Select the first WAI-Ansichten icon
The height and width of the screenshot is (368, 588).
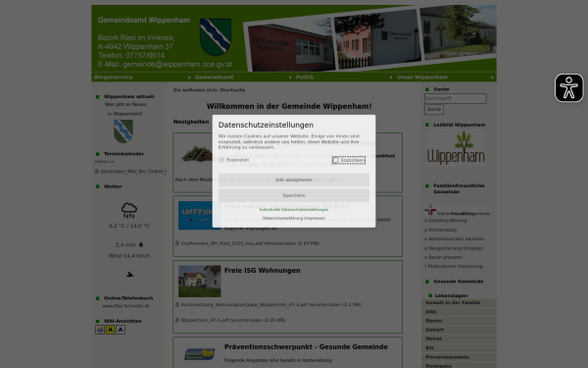pyautogui.click(x=100, y=330)
